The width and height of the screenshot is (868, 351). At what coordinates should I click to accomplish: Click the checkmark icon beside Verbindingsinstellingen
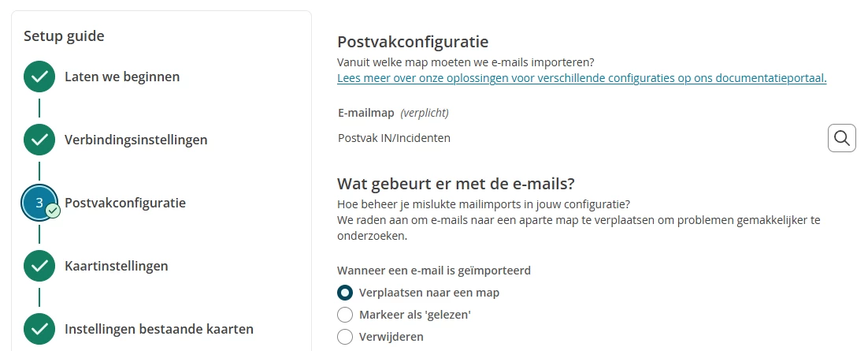(x=39, y=140)
